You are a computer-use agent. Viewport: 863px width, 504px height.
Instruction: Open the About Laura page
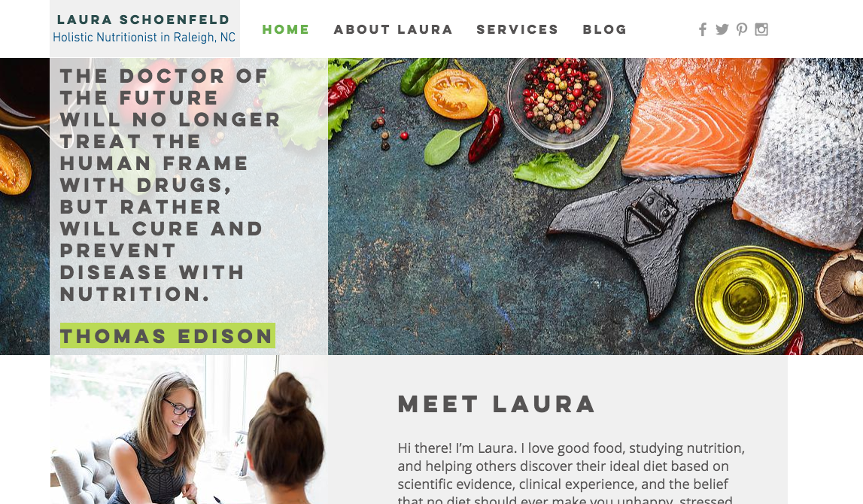[x=393, y=29]
